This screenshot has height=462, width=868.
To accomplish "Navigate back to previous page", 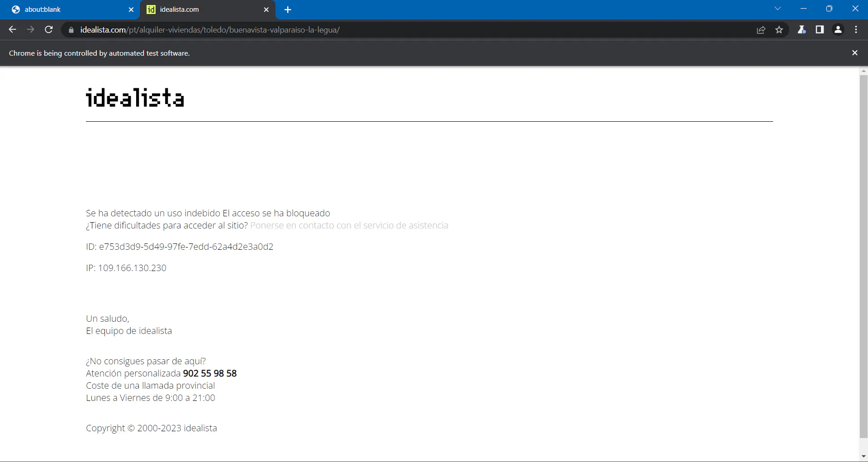I will tap(12, 29).
